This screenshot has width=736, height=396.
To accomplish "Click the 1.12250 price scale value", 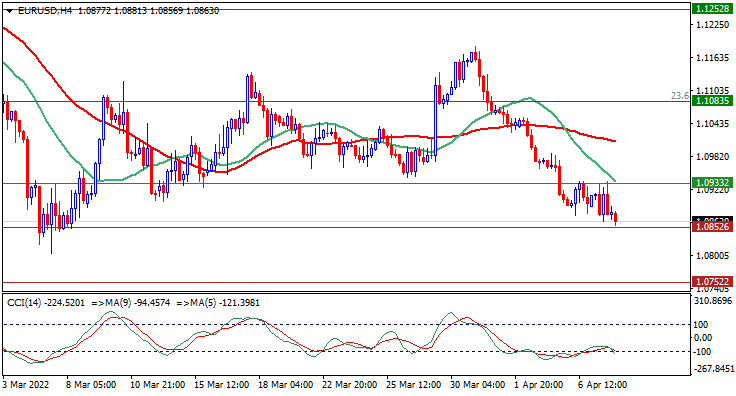I will click(712, 24).
